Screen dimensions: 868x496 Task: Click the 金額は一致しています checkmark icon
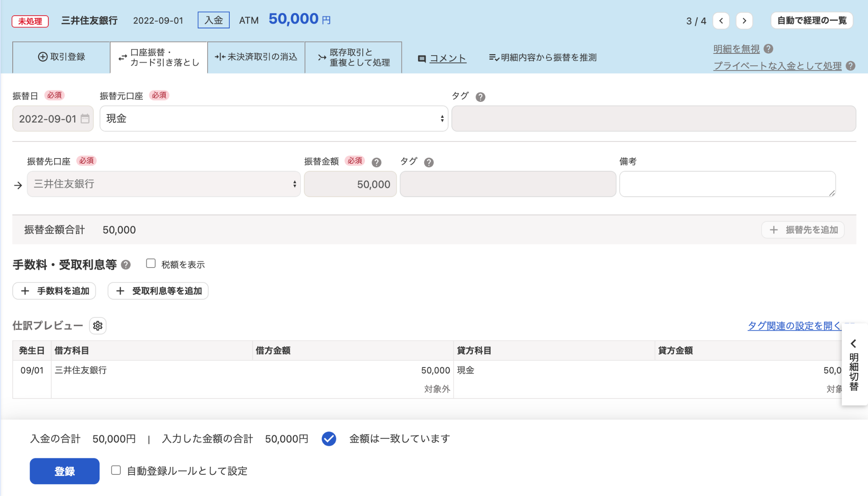coord(329,439)
